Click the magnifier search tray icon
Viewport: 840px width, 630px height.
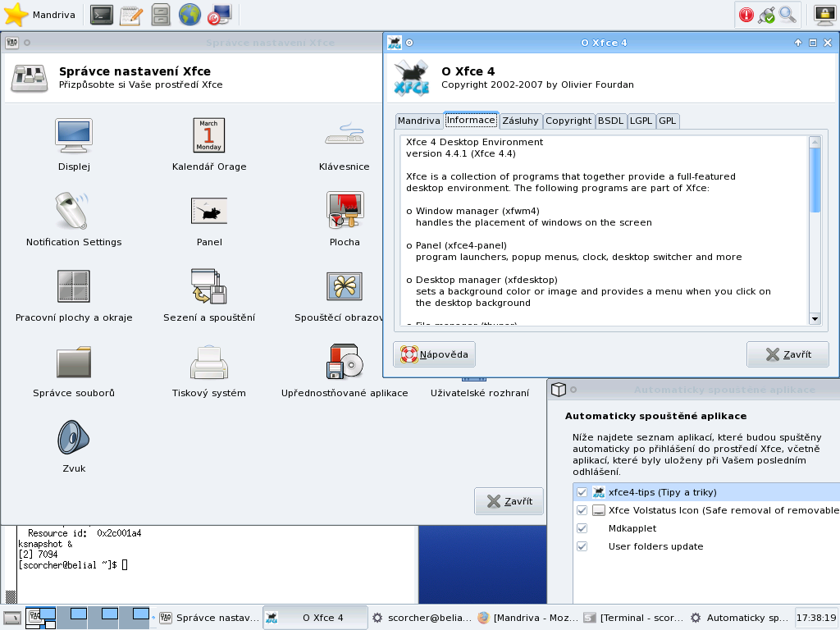[x=787, y=15]
